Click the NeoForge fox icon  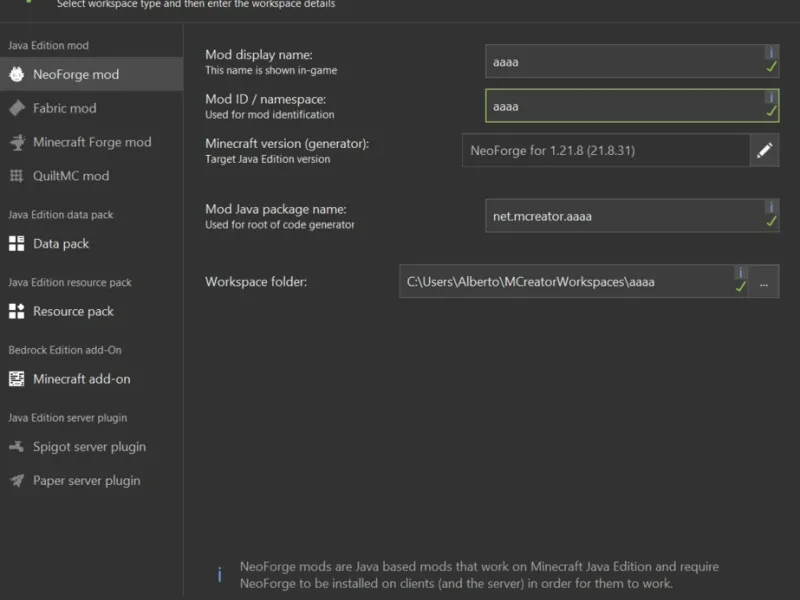pyautogui.click(x=16, y=74)
